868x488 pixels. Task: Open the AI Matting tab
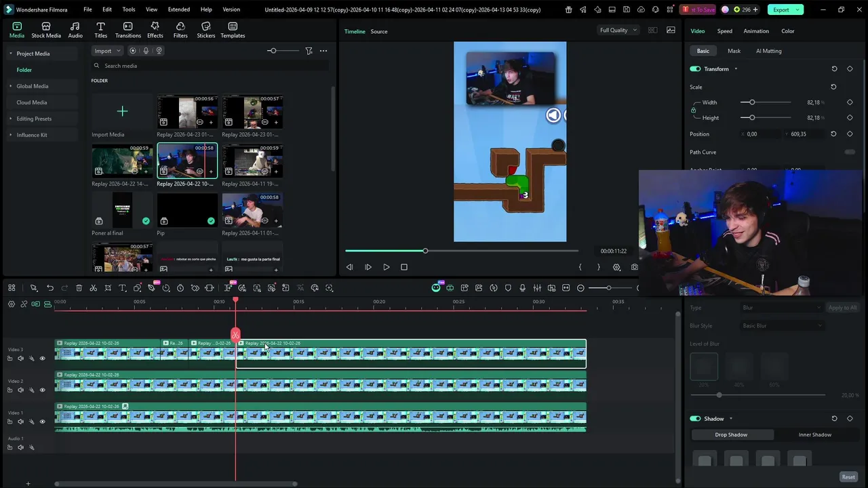pyautogui.click(x=769, y=51)
